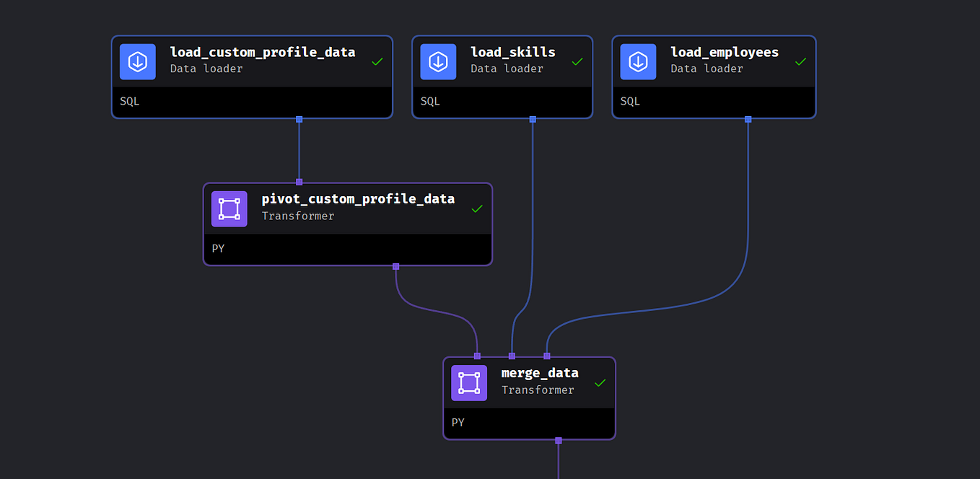
Task: Click the green checkmark on load_employees block
Action: pyautogui.click(x=800, y=61)
